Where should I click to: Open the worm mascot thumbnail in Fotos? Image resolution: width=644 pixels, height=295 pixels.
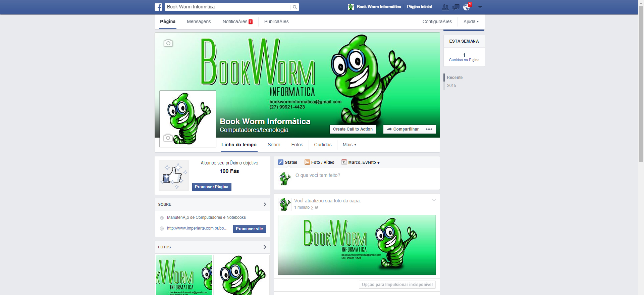241,275
